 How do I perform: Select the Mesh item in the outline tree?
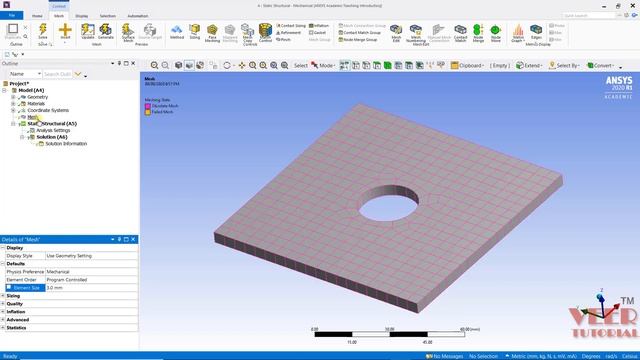click(x=33, y=117)
